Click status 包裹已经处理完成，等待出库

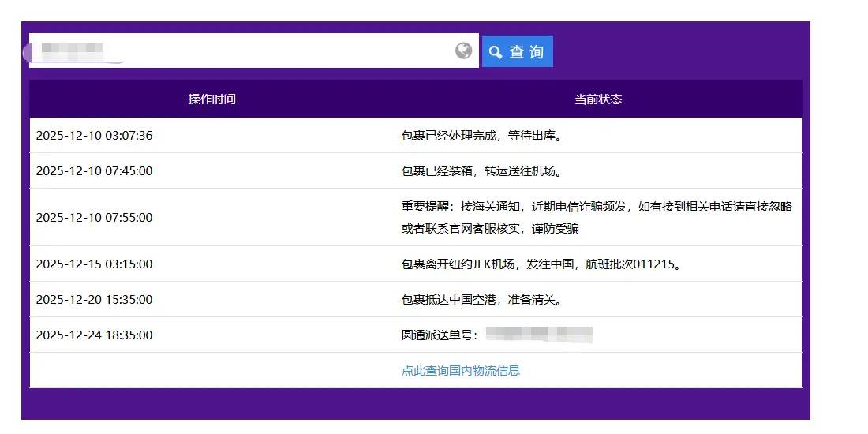pos(481,136)
